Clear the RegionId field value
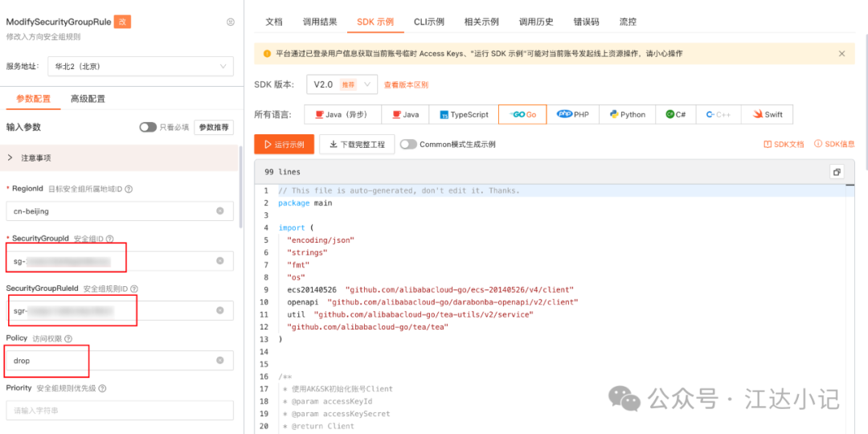Screen dimensions: 868x434 coord(219,211)
